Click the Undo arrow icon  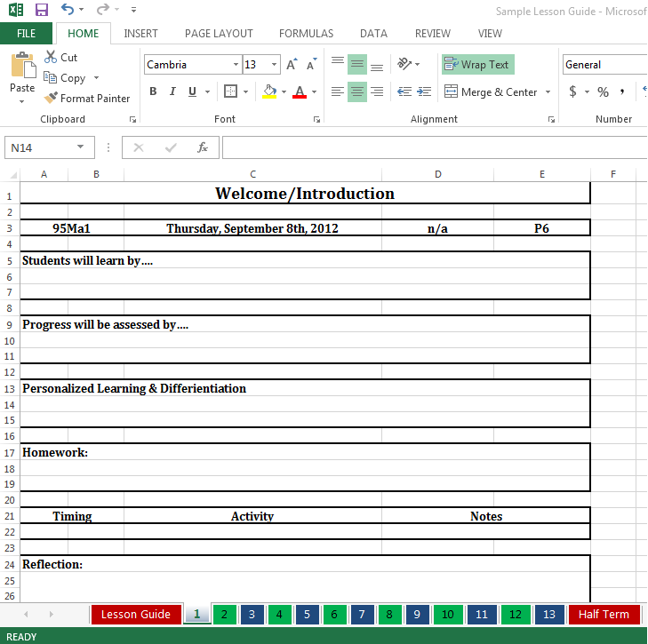click(68, 9)
